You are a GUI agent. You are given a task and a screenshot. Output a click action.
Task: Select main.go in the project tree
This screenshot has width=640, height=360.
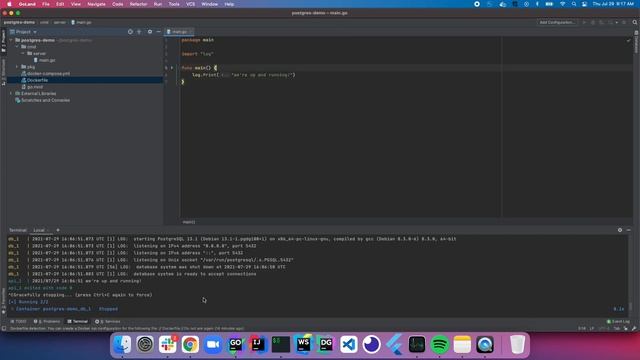tap(44, 60)
